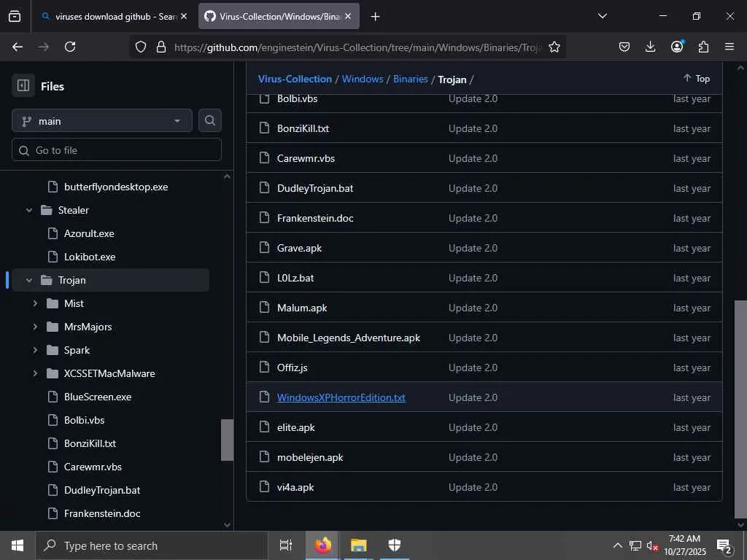
Task: Open the shield tracking protection icon
Action: 141,47
